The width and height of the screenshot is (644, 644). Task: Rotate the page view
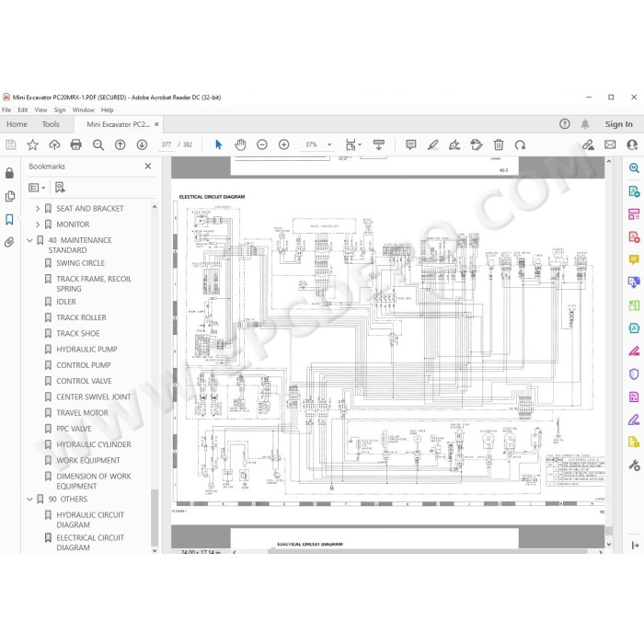point(521,144)
